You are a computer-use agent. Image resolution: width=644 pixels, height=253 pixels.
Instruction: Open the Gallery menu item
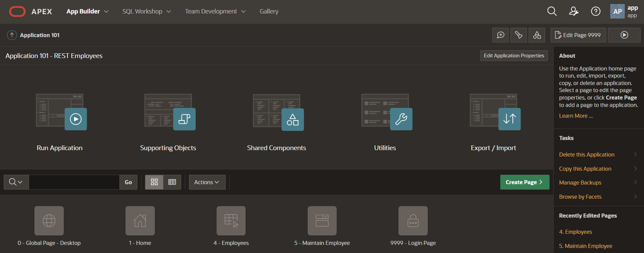pos(269,11)
